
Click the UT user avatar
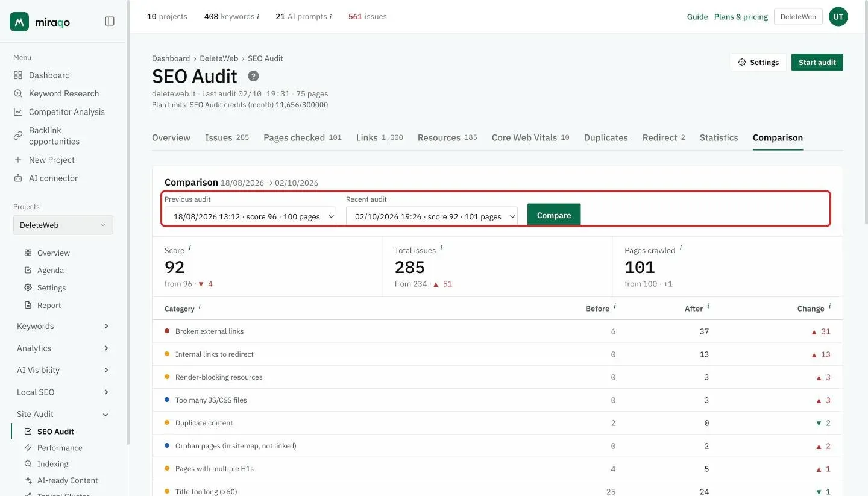[838, 17]
